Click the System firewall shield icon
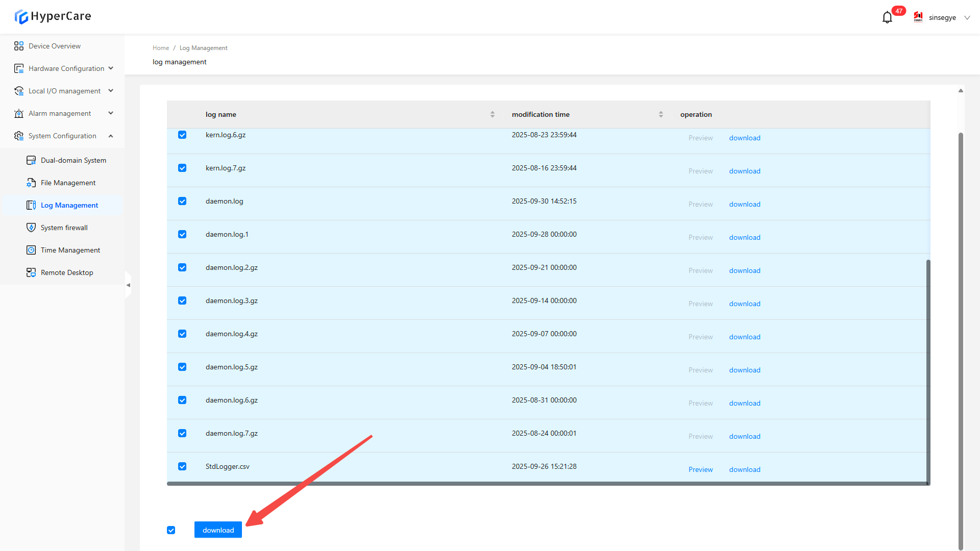Image resolution: width=980 pixels, height=551 pixels. [x=31, y=228]
